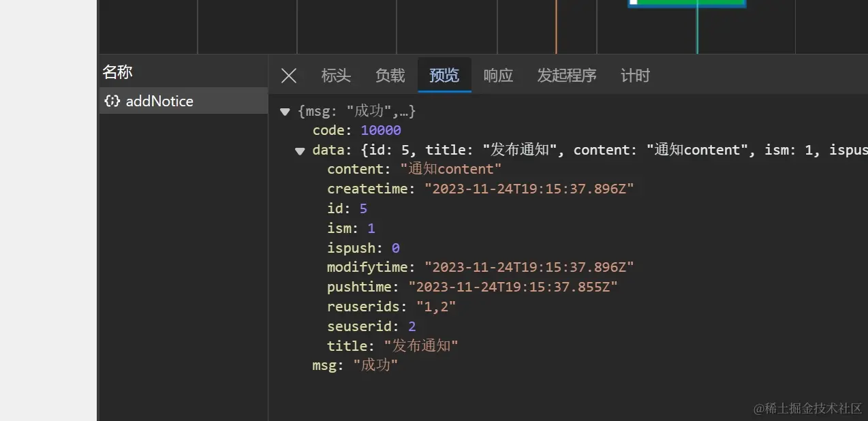The width and height of the screenshot is (868, 421).
Task: Open the 响应 response tab
Action: [498, 76]
